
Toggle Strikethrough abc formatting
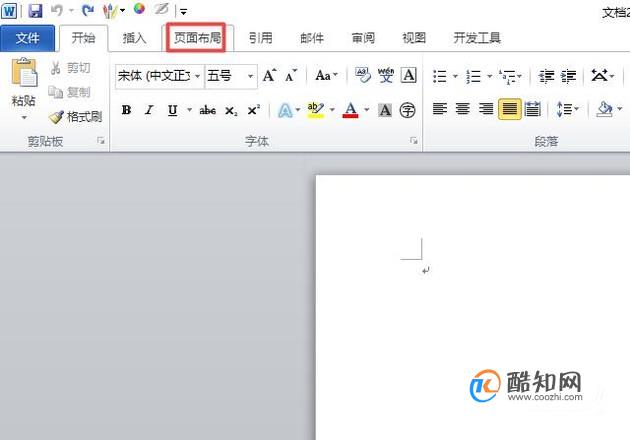(208, 110)
